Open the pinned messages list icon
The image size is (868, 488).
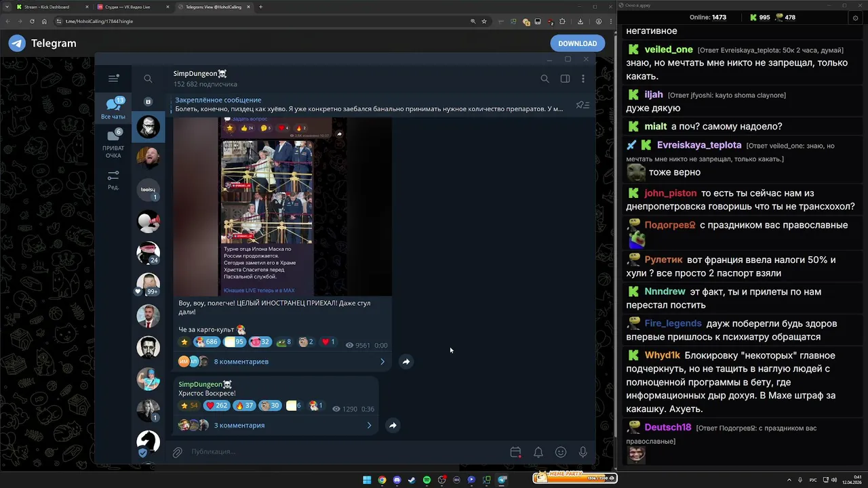coord(583,105)
